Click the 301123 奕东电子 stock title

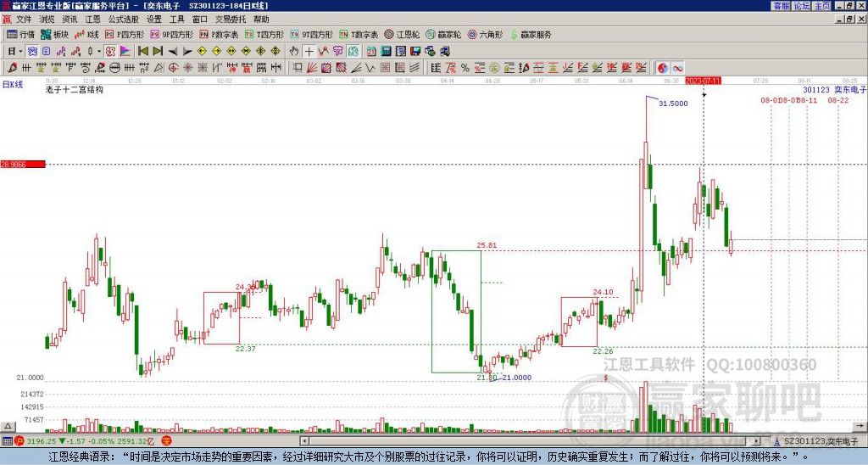click(834, 90)
